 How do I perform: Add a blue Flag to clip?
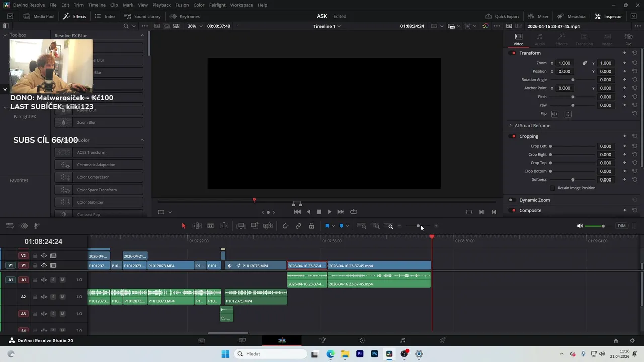[327, 226]
